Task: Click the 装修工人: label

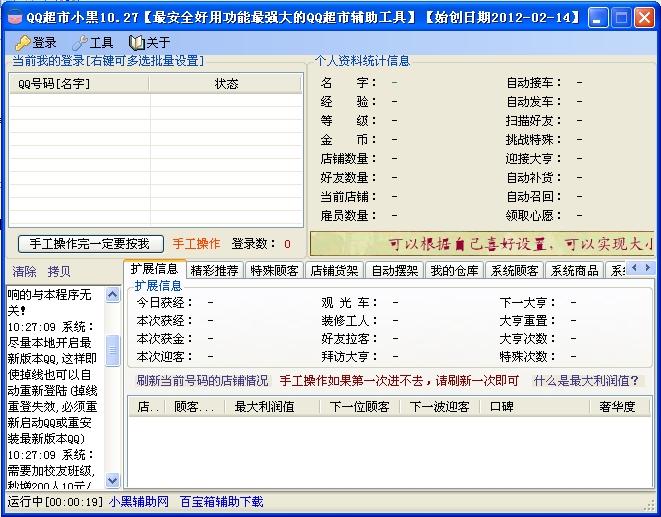Action: [349, 321]
